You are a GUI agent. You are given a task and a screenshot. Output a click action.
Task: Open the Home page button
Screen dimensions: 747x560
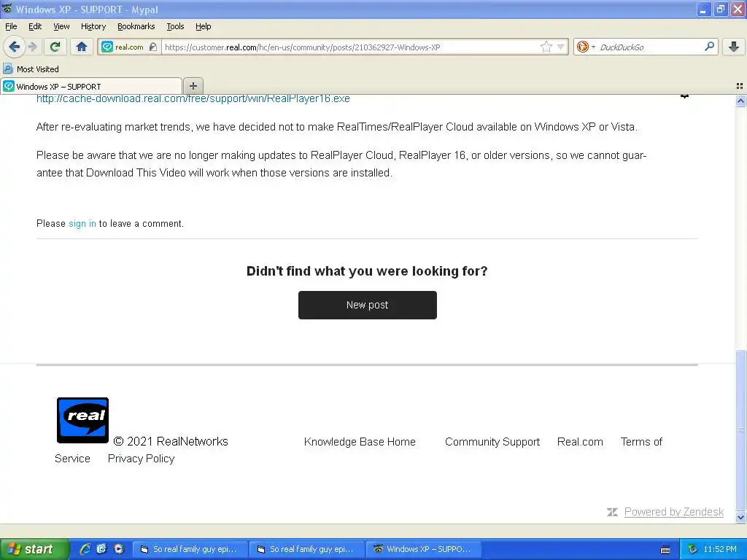pos(82,47)
